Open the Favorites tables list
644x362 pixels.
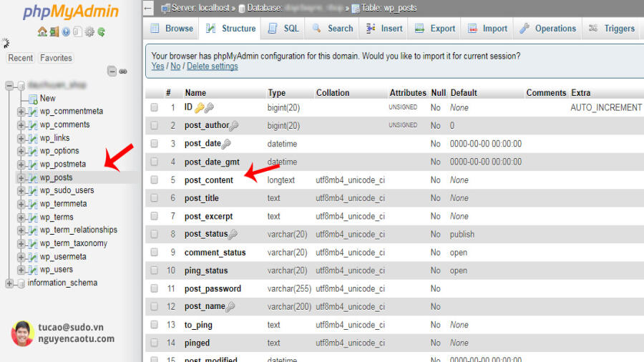[x=56, y=58]
